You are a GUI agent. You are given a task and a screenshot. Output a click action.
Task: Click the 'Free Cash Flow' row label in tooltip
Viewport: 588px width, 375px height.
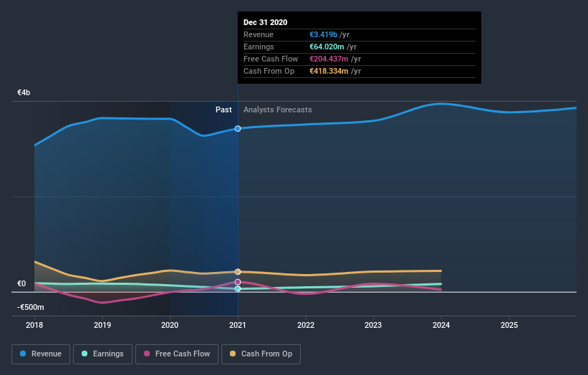pos(271,59)
